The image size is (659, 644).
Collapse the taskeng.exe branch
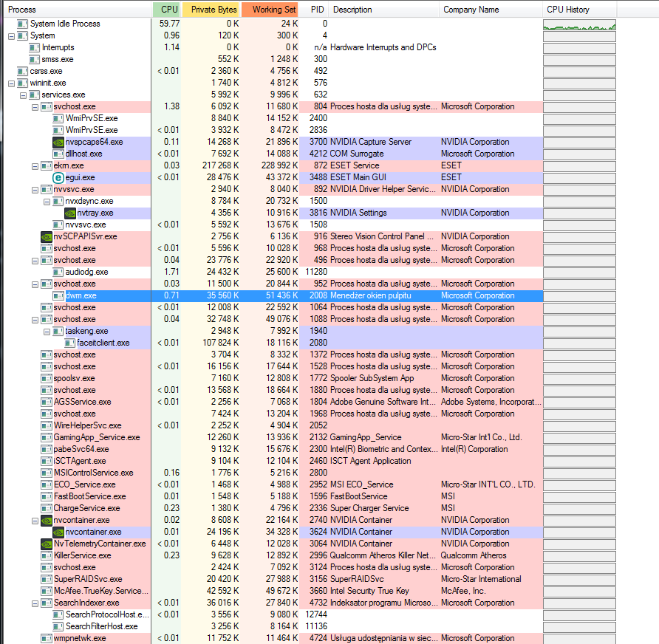(47, 332)
